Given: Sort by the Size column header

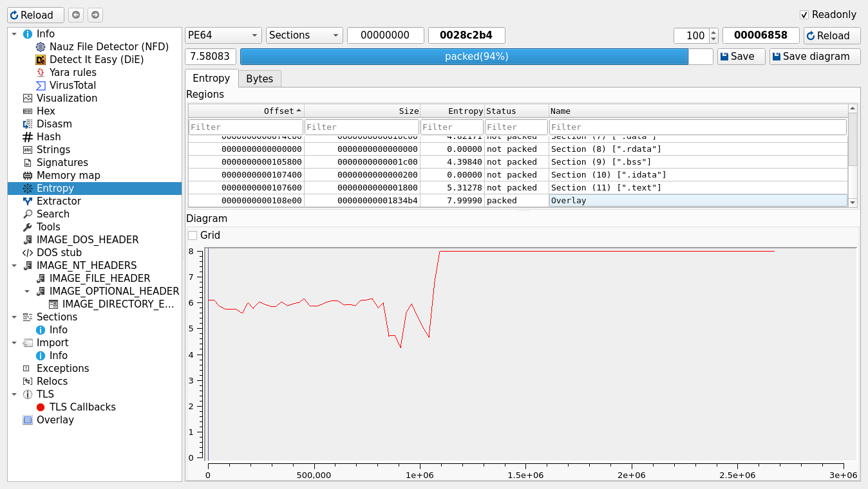Looking at the screenshot, I should point(362,111).
